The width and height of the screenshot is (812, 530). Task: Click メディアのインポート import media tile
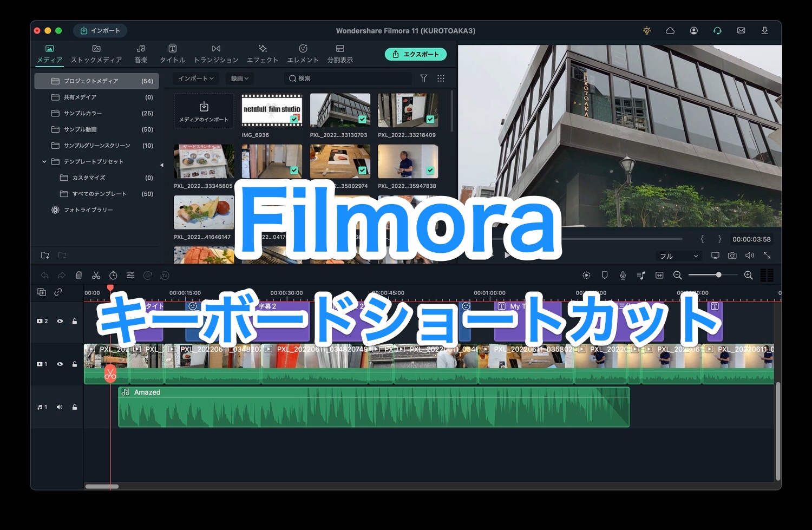204,111
